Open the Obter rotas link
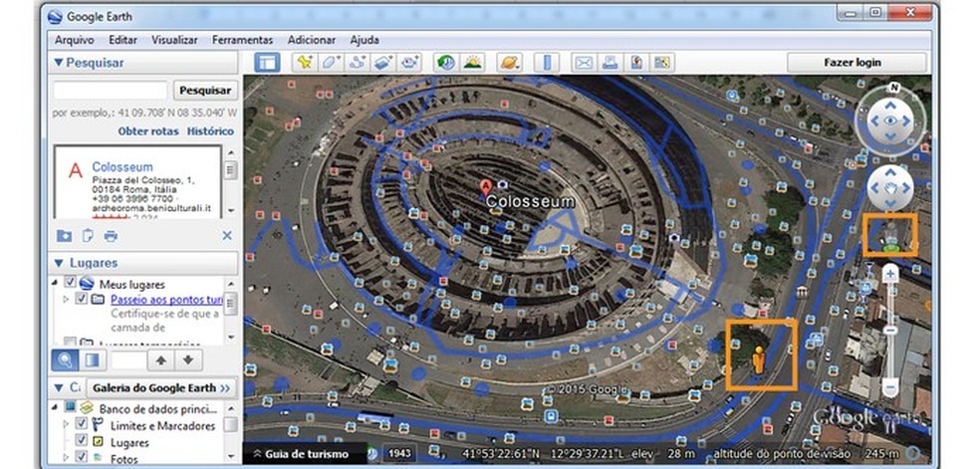This screenshot has width=980, height=469. click(x=148, y=131)
